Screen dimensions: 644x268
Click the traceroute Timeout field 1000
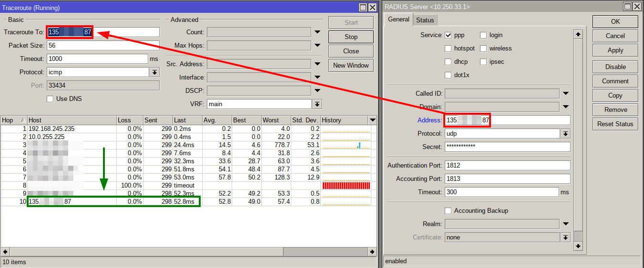tap(97, 59)
